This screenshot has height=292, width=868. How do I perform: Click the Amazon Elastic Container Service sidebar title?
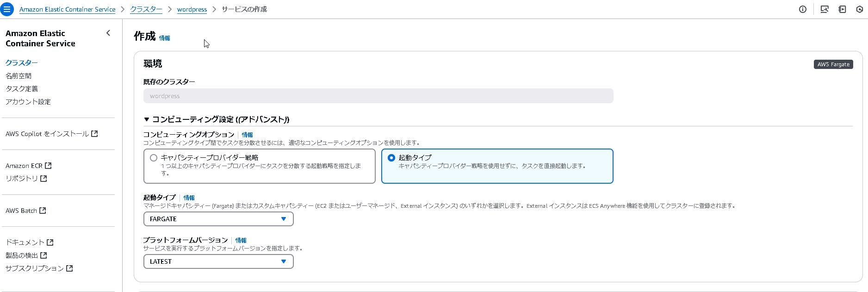[x=40, y=38]
